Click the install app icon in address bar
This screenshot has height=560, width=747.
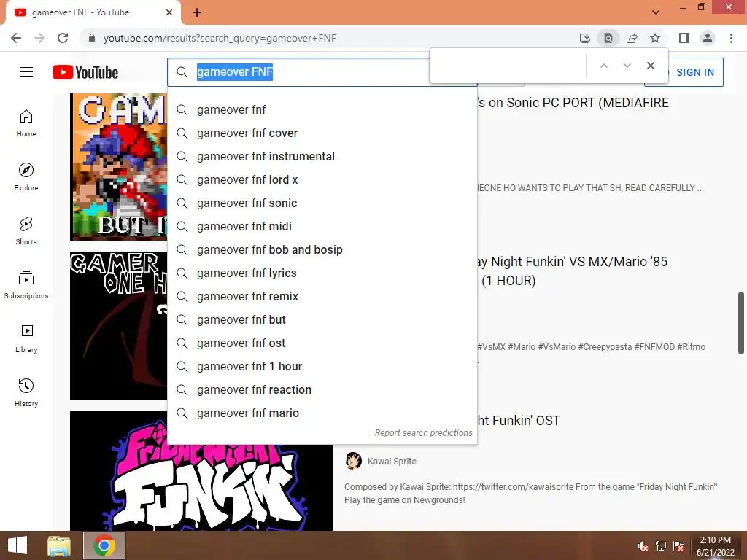click(x=585, y=38)
